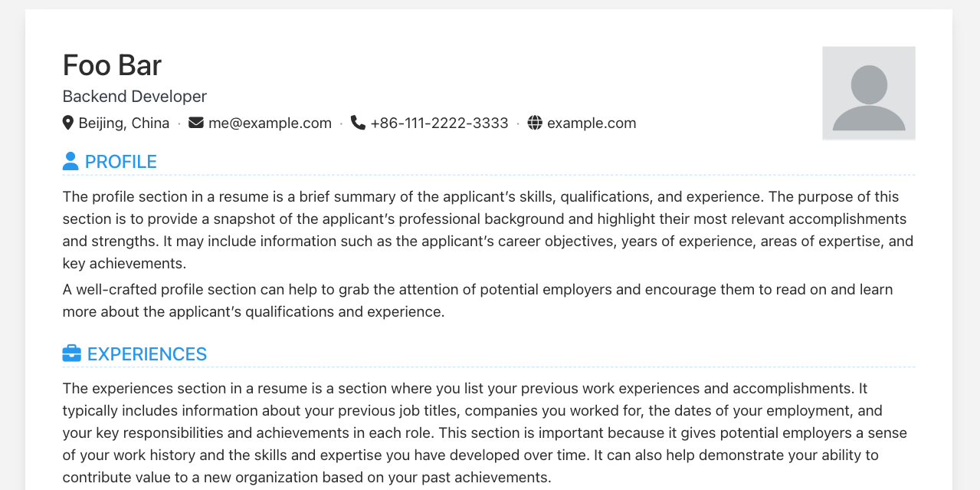Click the briefcase icon beside EXPERIENCES

71,354
